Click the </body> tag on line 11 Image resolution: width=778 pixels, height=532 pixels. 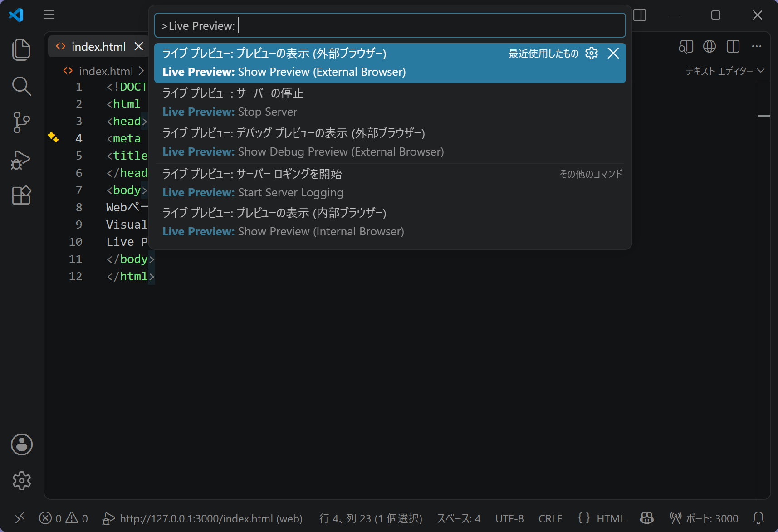click(130, 259)
